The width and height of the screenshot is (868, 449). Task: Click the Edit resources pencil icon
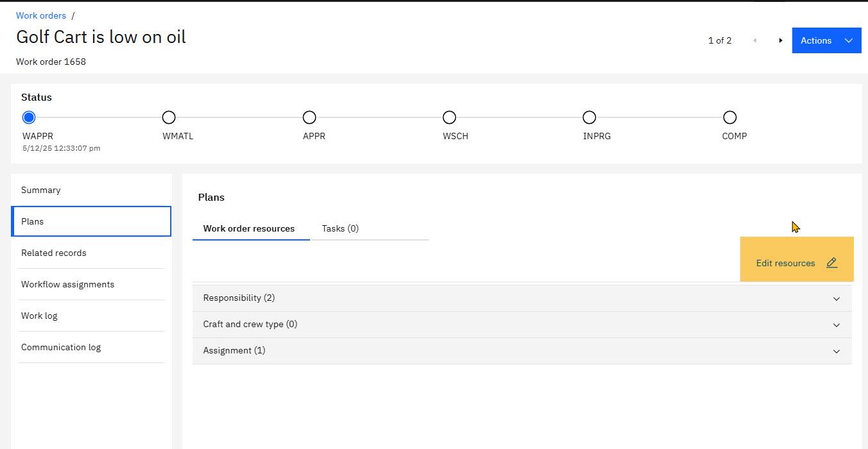pos(831,263)
